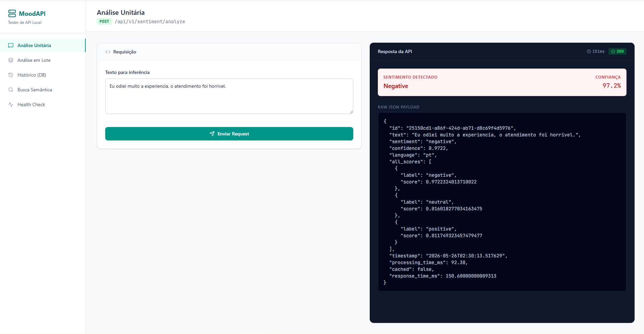Click the 97.2% confidence value
Screen dimensions: 644x334
coord(612,86)
